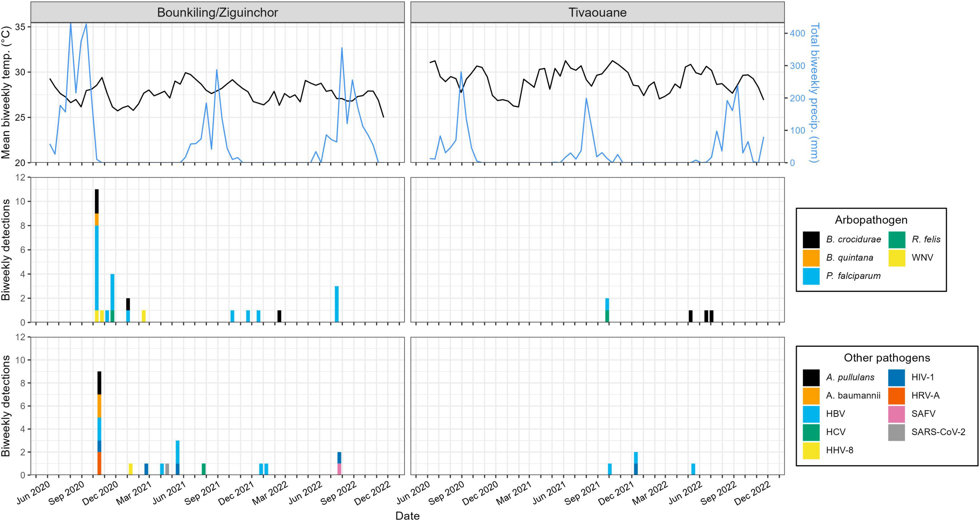Click the 'WNV' legend label

922,258
